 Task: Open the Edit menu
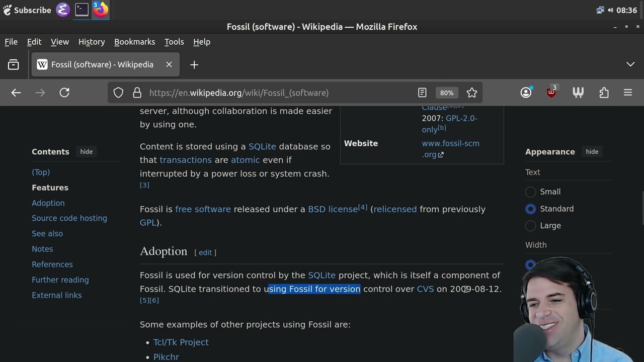pos(34,42)
